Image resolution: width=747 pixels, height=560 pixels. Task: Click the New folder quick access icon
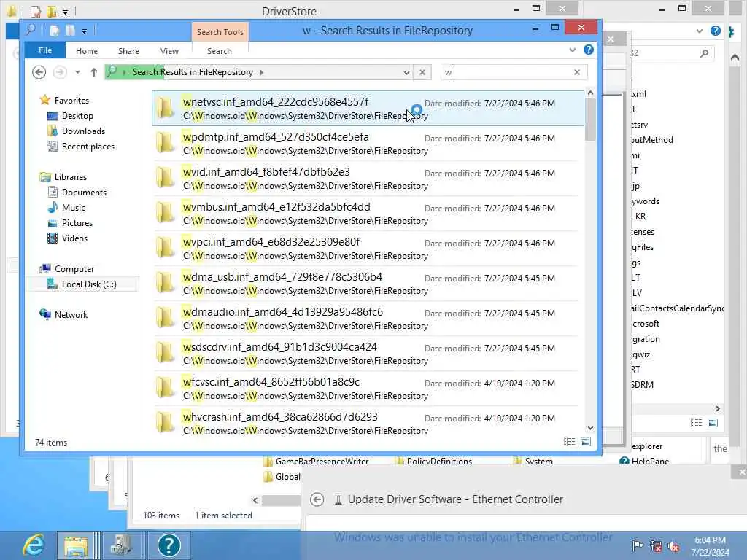click(x=70, y=31)
